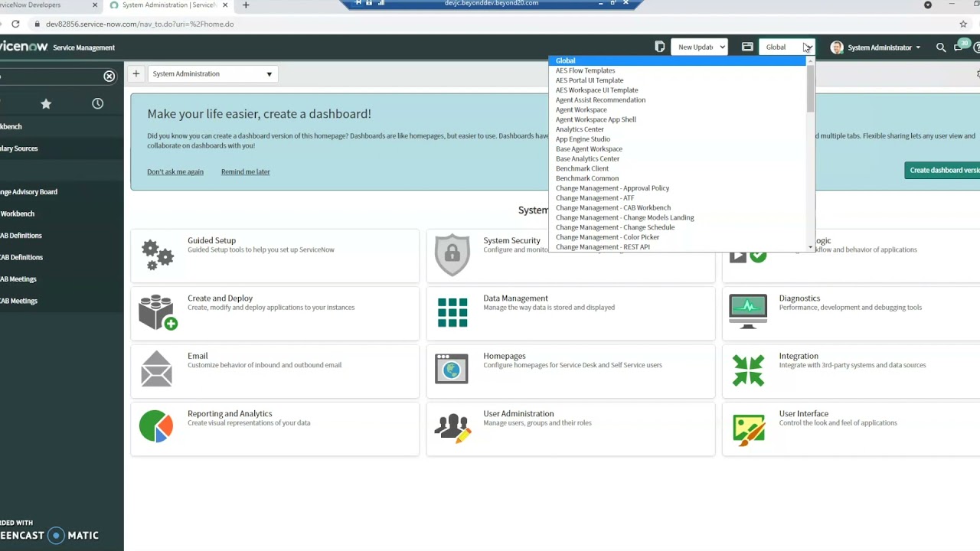This screenshot has width=980, height=551.
Task: Click the User Administration people icon
Action: point(452,427)
